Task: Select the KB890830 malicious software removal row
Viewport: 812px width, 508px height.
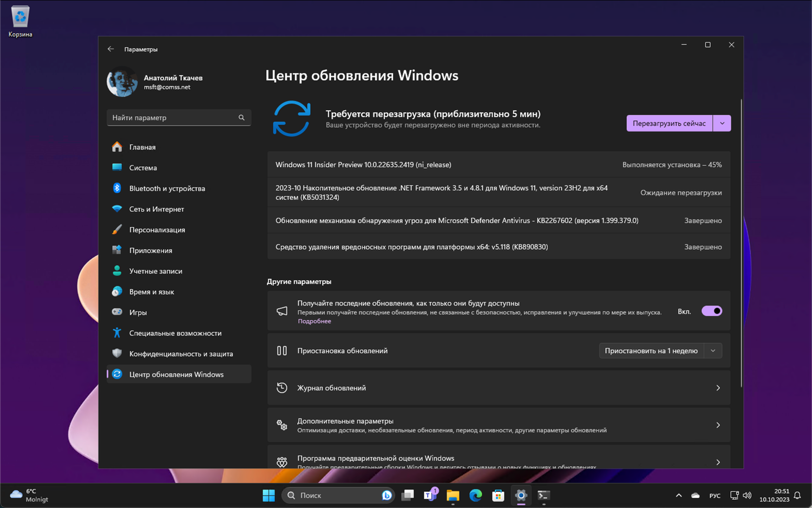Action: [x=499, y=246]
